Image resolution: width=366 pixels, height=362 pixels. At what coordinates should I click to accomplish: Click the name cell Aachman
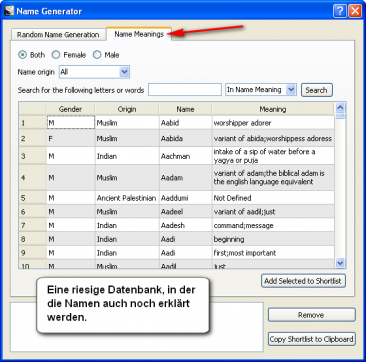coord(185,156)
